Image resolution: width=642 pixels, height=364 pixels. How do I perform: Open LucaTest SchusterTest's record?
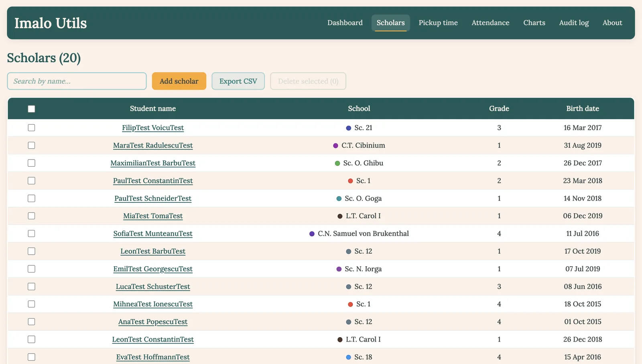(153, 287)
